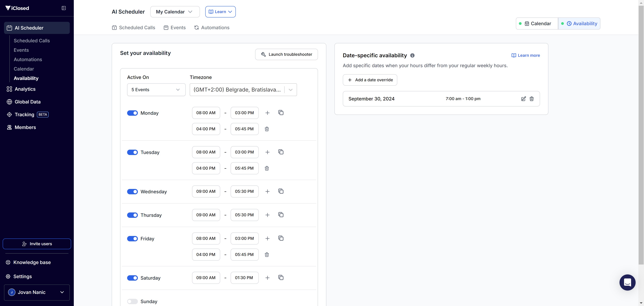The width and height of the screenshot is (644, 306).
Task: Collapse the sidebar panel icon
Action: coord(64,8)
